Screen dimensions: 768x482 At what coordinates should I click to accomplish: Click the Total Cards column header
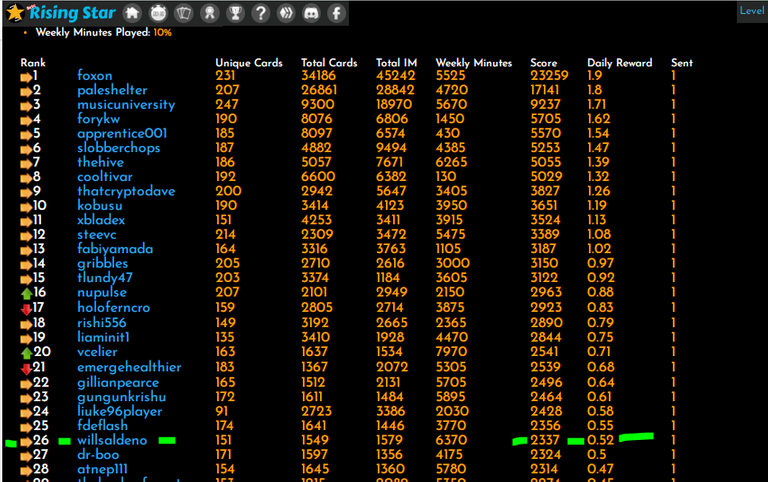[329, 63]
